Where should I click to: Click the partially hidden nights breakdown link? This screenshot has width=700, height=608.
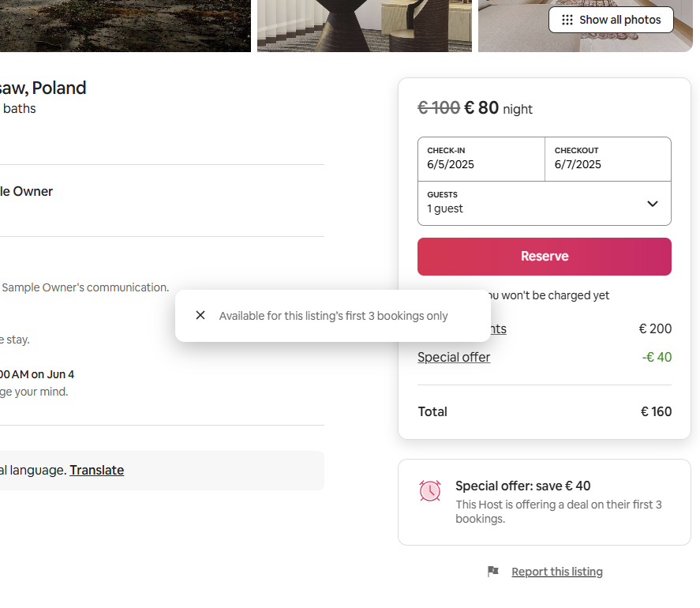click(498, 328)
